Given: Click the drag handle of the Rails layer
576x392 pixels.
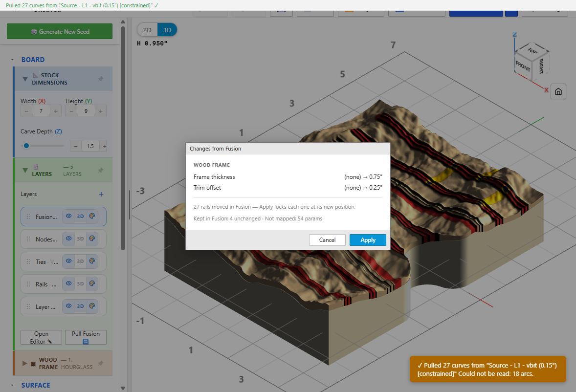Looking at the screenshot, I should 28,284.
